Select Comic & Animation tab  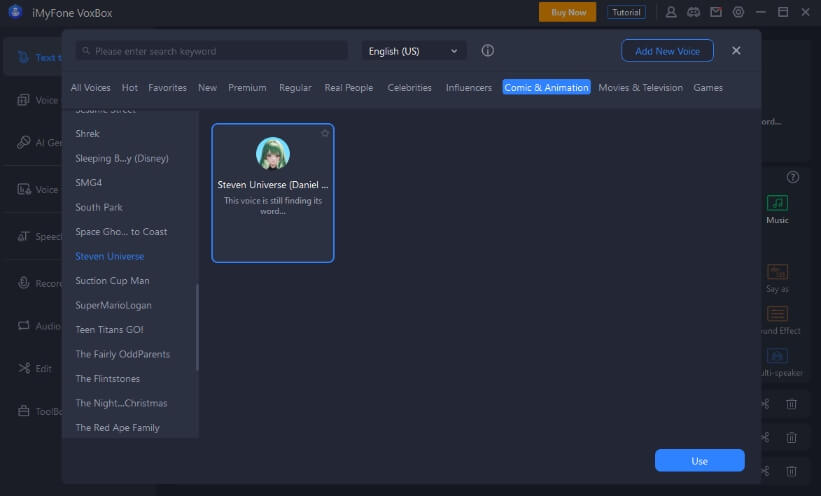546,87
